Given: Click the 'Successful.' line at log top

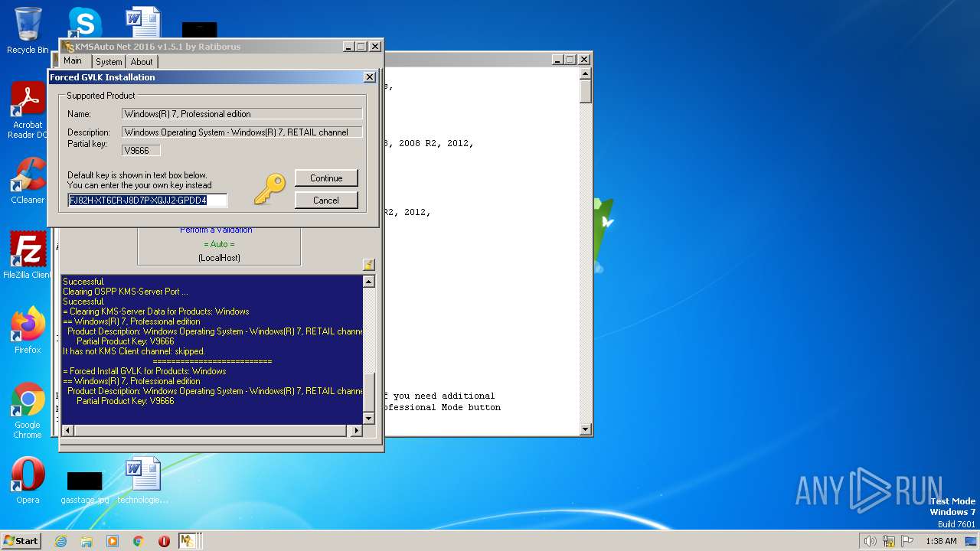Looking at the screenshot, I should click(x=83, y=282).
